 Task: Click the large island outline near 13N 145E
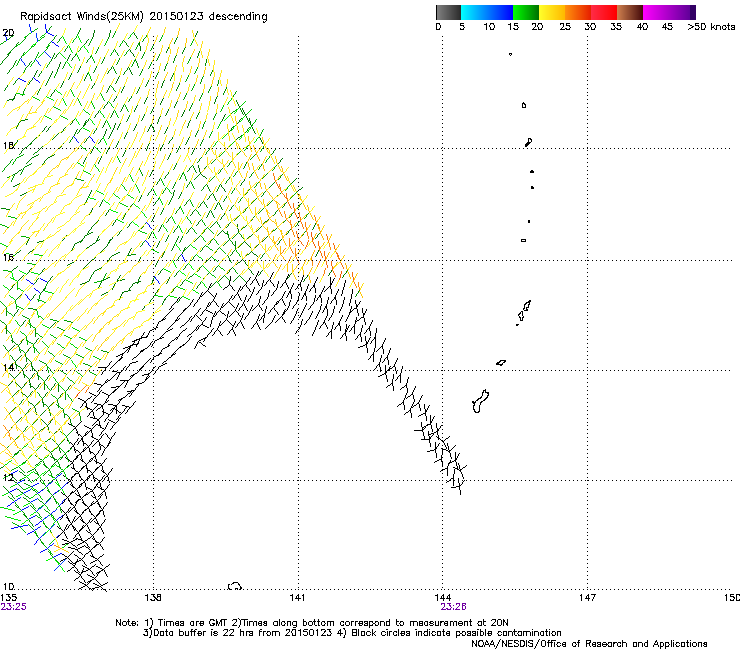click(x=480, y=401)
